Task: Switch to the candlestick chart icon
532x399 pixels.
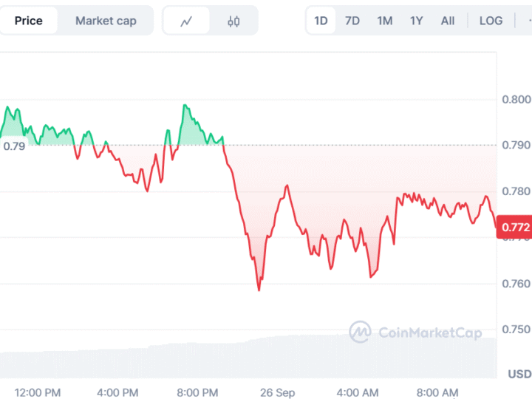Action: click(233, 21)
